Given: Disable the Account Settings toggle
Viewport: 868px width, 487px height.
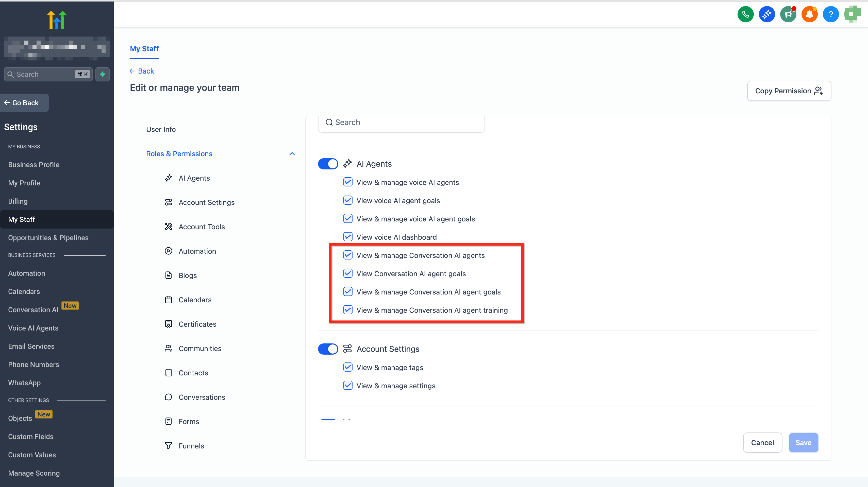Looking at the screenshot, I should point(328,349).
